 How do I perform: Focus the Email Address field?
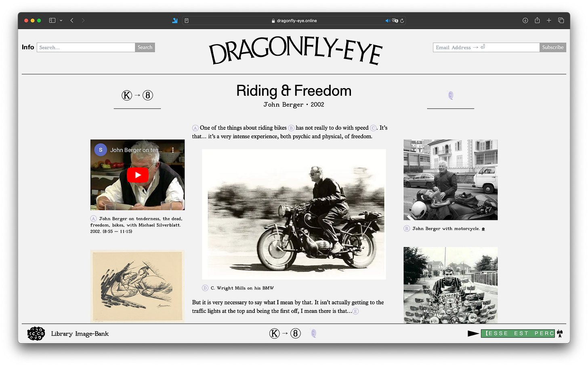pos(486,47)
